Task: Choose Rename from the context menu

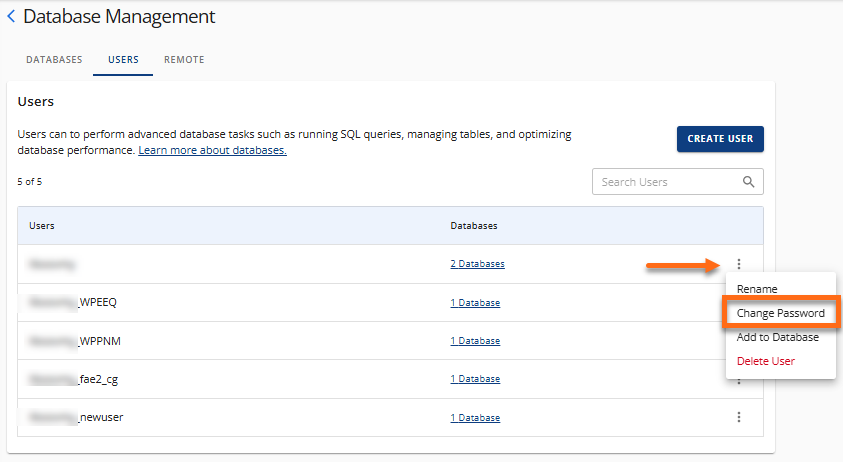Action: click(x=757, y=289)
